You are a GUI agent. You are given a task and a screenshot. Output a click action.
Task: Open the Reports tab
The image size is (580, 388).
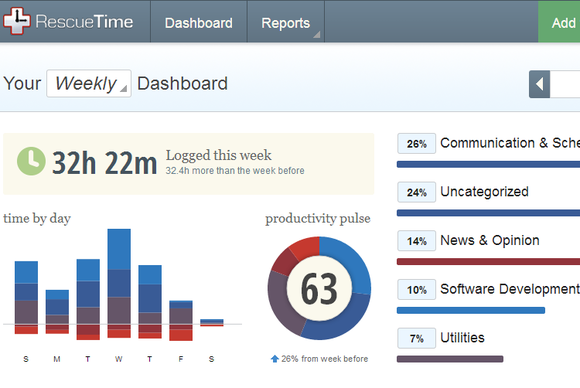point(286,23)
